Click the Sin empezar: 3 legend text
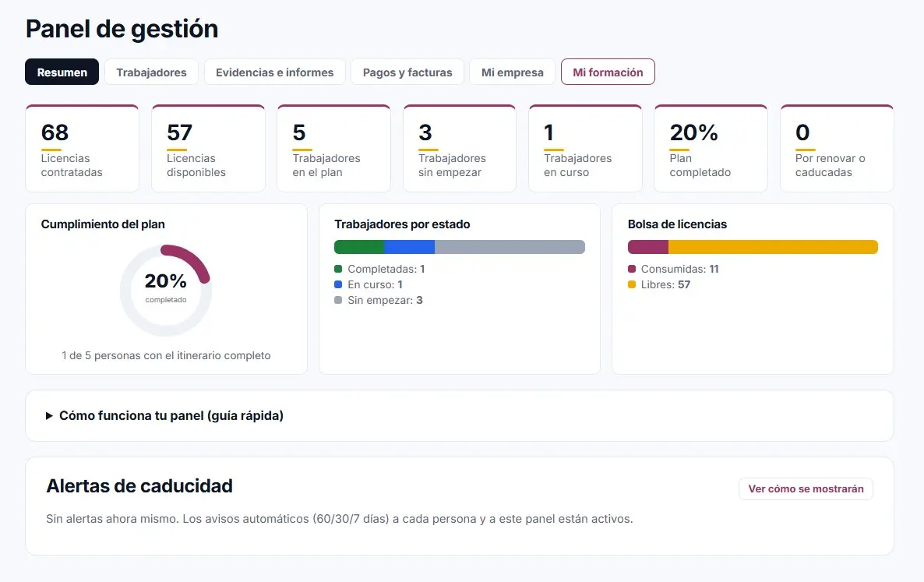 (x=385, y=301)
